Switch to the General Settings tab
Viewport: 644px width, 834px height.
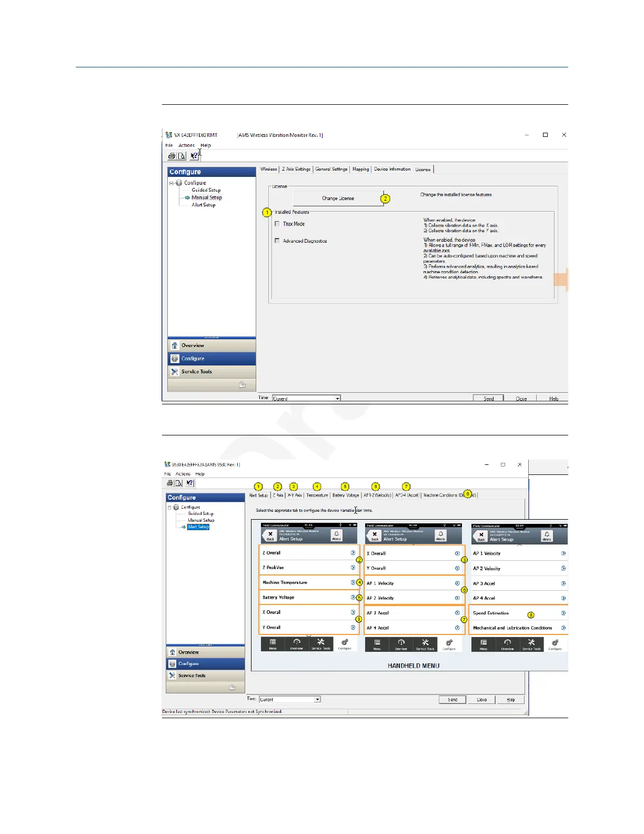331,169
